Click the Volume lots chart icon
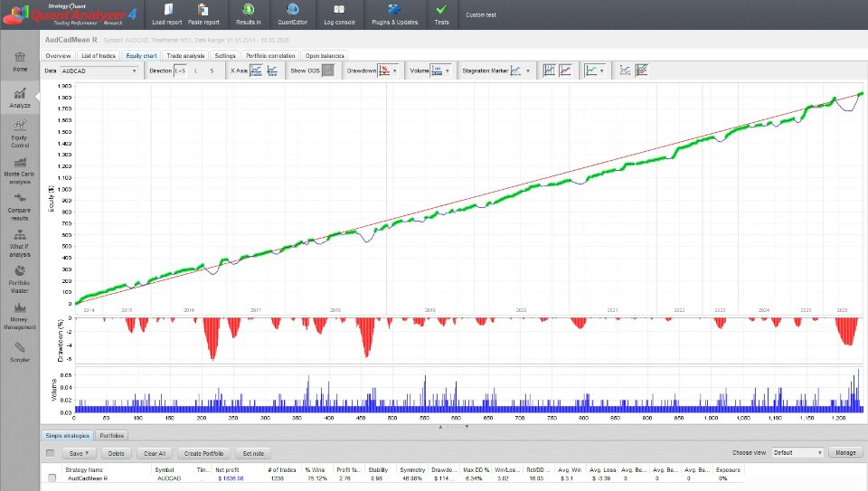This screenshot has width=868, height=491. point(437,71)
